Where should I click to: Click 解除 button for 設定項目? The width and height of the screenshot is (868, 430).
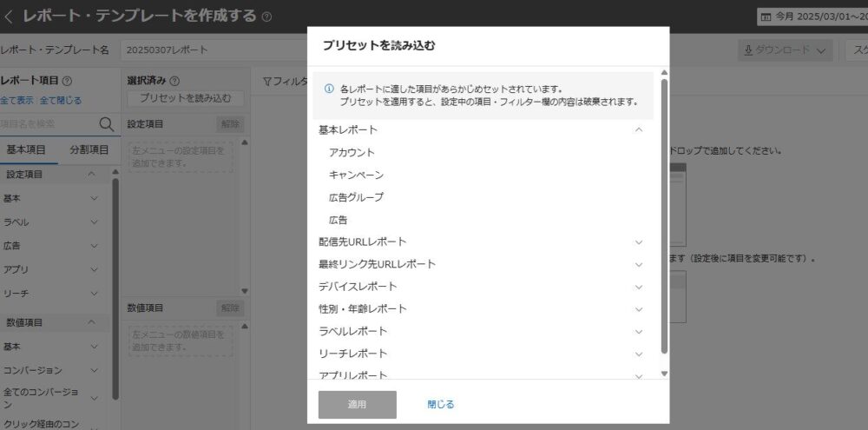(x=230, y=124)
